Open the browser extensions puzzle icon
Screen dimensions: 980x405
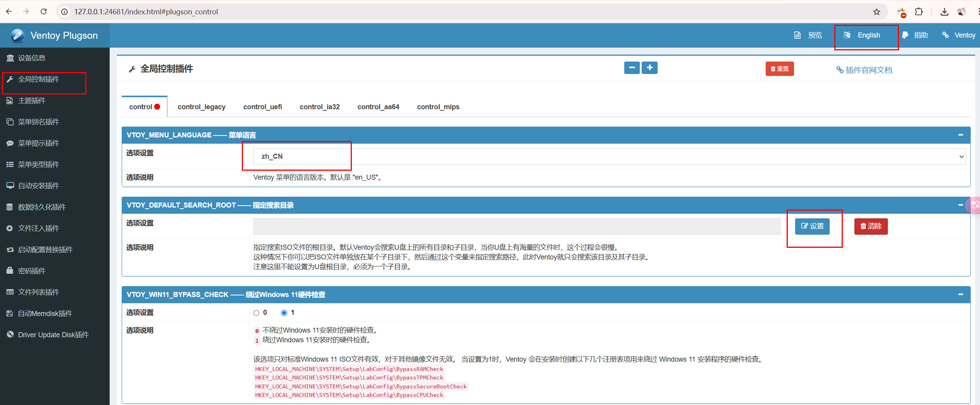[x=919, y=12]
